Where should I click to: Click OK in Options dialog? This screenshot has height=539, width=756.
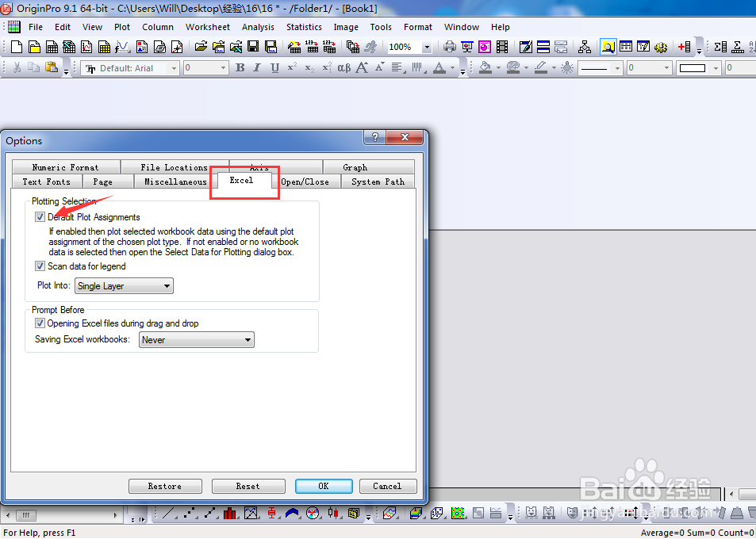click(x=324, y=486)
